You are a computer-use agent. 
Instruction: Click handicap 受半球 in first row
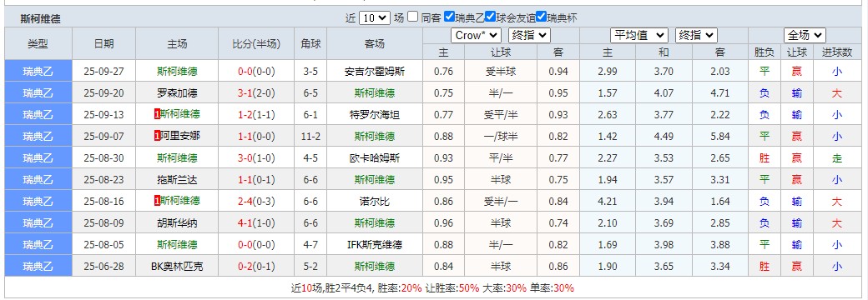point(501,72)
